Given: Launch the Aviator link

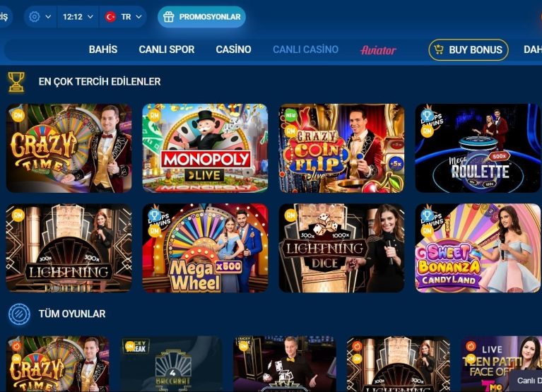Looking at the screenshot, I should click(x=378, y=50).
